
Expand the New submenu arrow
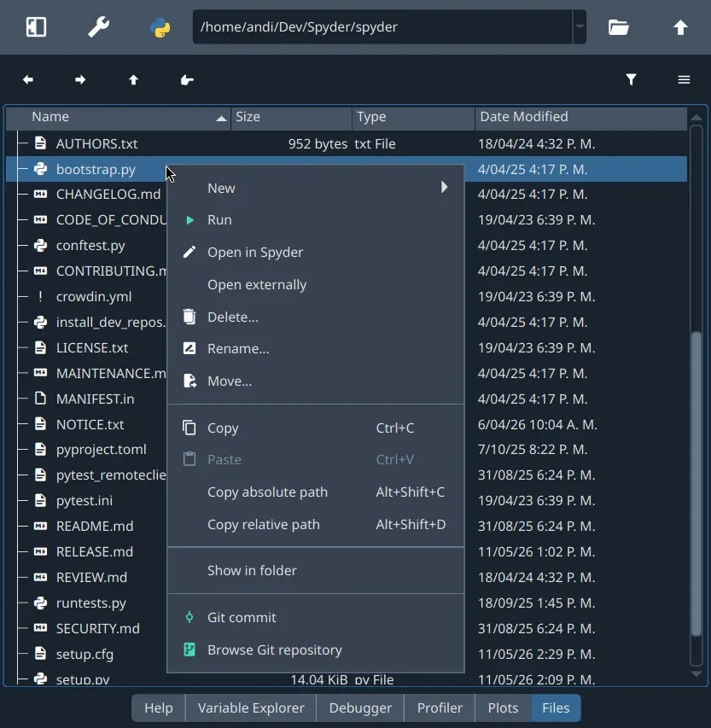tap(445, 188)
